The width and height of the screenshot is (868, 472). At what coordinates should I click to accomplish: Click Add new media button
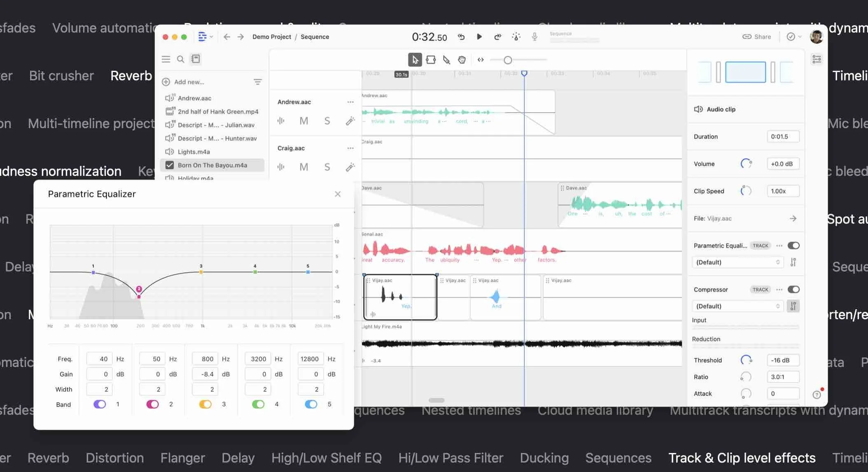183,82
